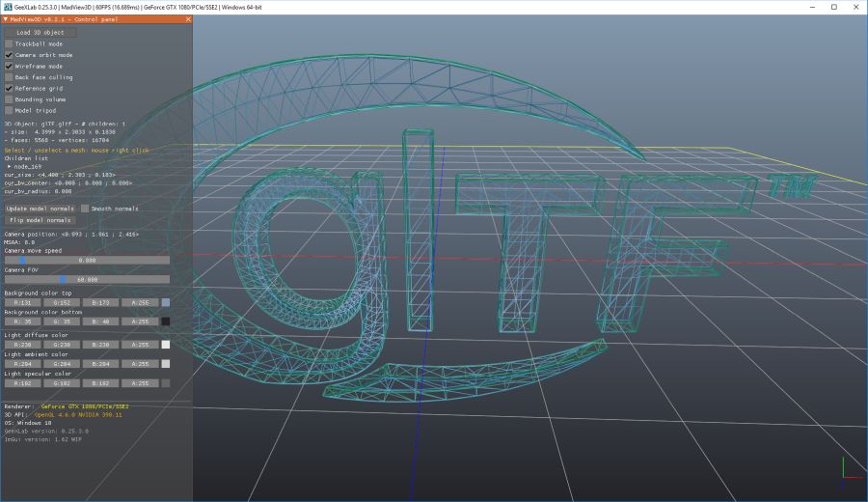The width and height of the screenshot is (868, 502).
Task: Click the Load 3D object button
Action: 41,33
